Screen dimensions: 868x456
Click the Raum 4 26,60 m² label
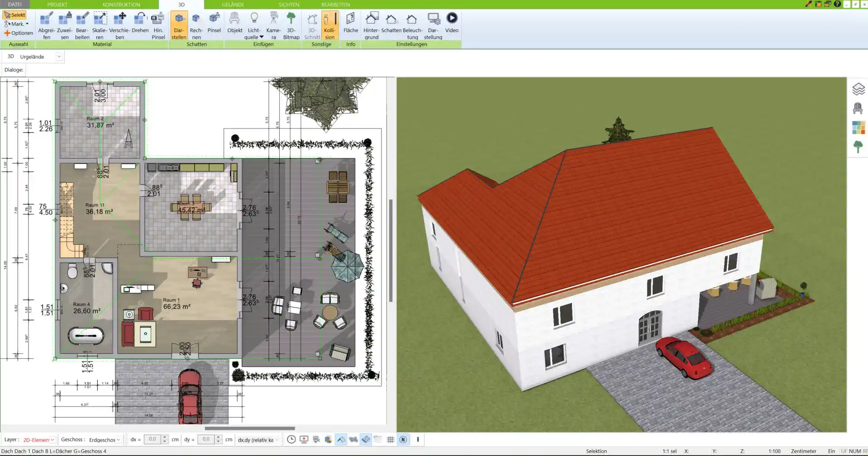click(87, 308)
